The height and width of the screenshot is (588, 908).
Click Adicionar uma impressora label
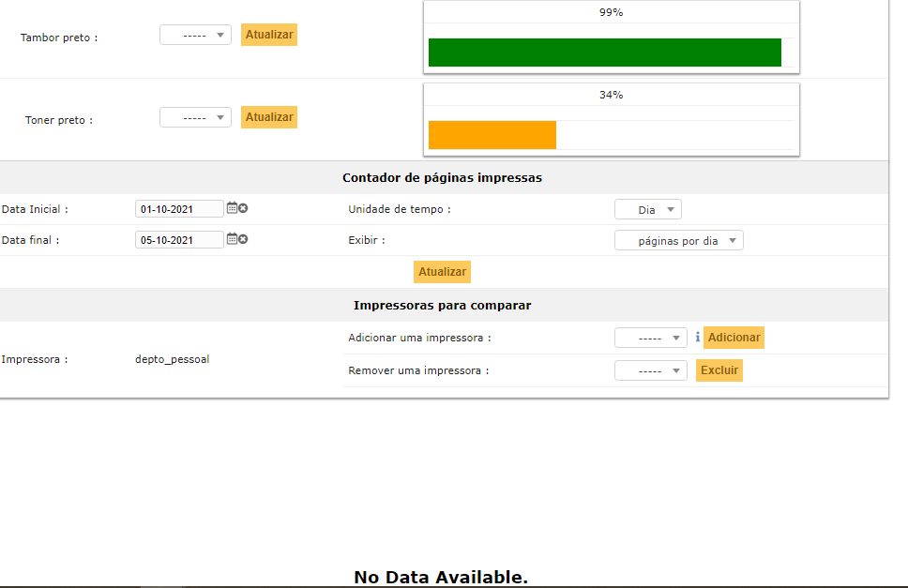pos(420,338)
